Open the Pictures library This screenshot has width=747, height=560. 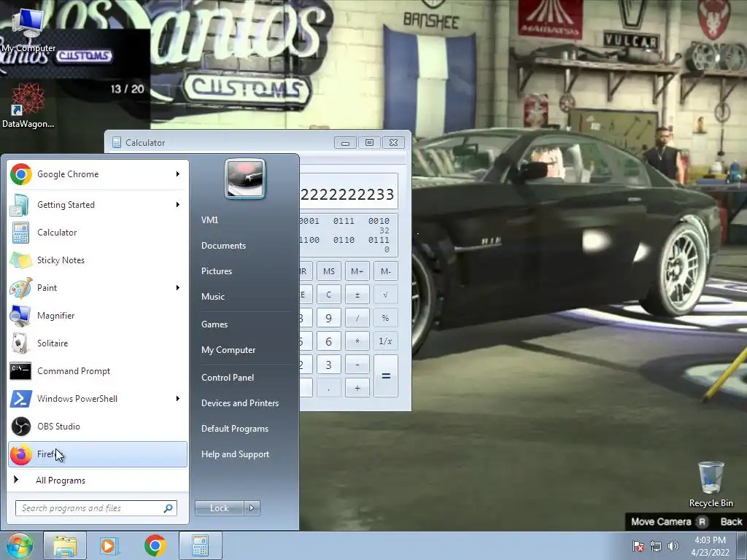pos(216,271)
